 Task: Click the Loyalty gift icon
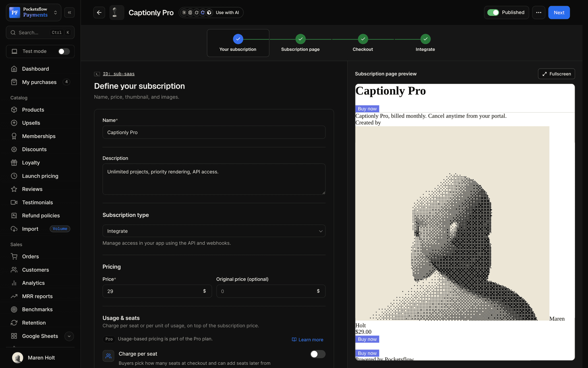pos(14,162)
